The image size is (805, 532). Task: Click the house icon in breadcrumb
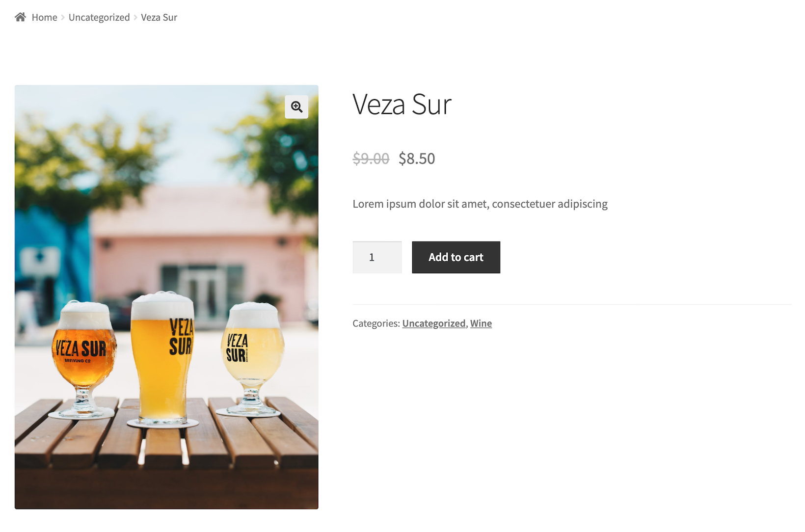point(20,17)
